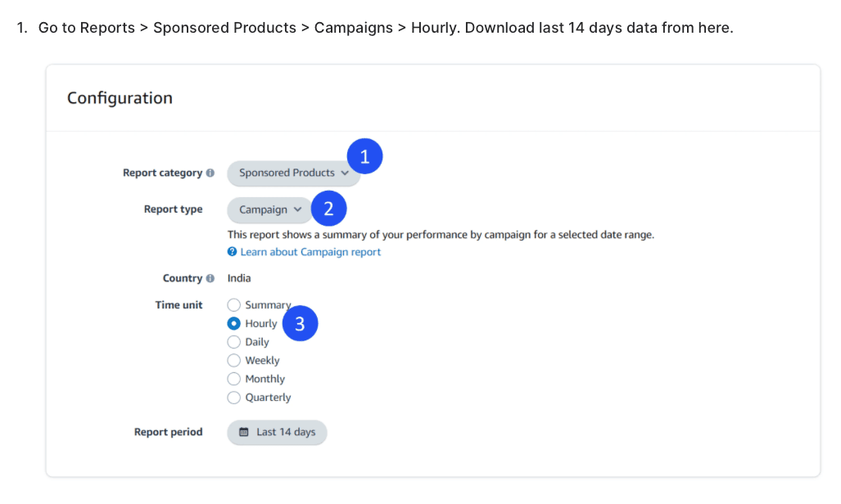Select the Hourly time unit
This screenshot has height=504, width=841.
[x=234, y=323]
